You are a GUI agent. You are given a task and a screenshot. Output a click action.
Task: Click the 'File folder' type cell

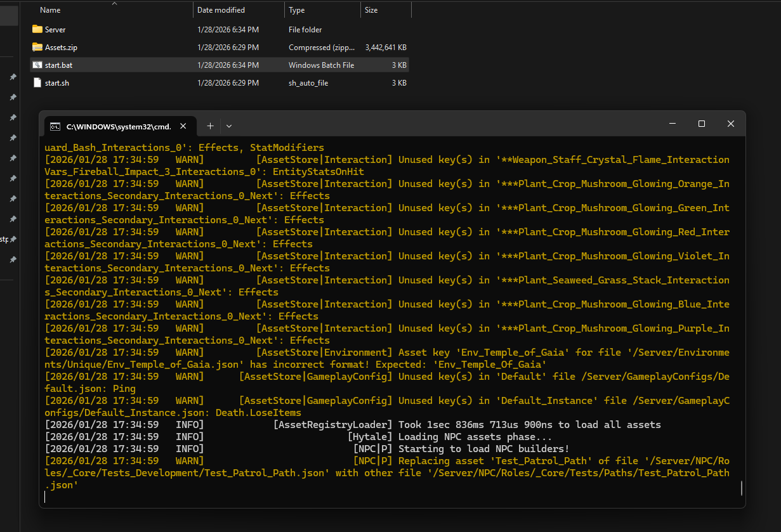coord(305,30)
